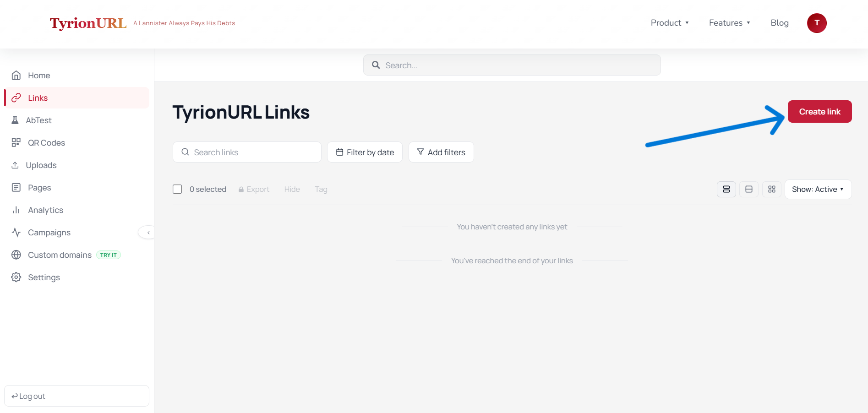The image size is (868, 413).
Task: Click the TRY IT badge
Action: 109,255
